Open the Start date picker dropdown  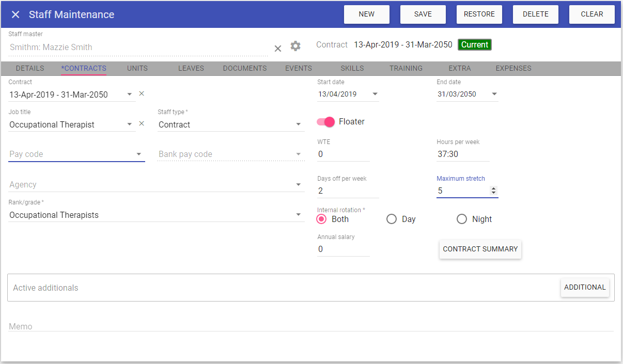(x=375, y=94)
